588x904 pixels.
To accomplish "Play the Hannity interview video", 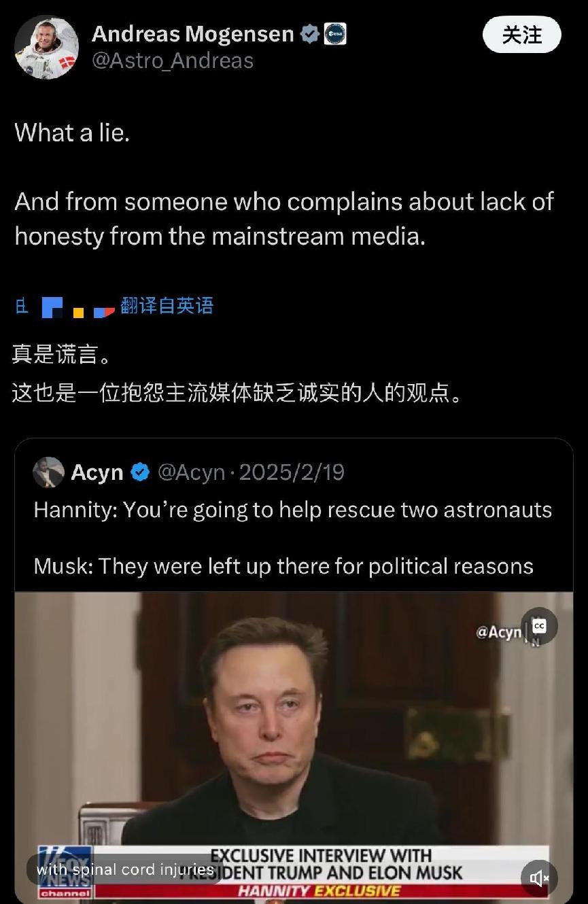I will [x=294, y=748].
